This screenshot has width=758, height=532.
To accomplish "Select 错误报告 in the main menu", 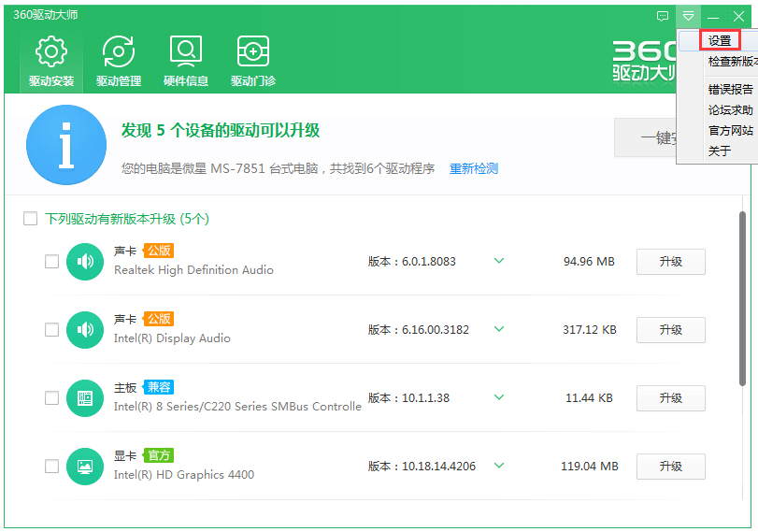I will tap(730, 89).
